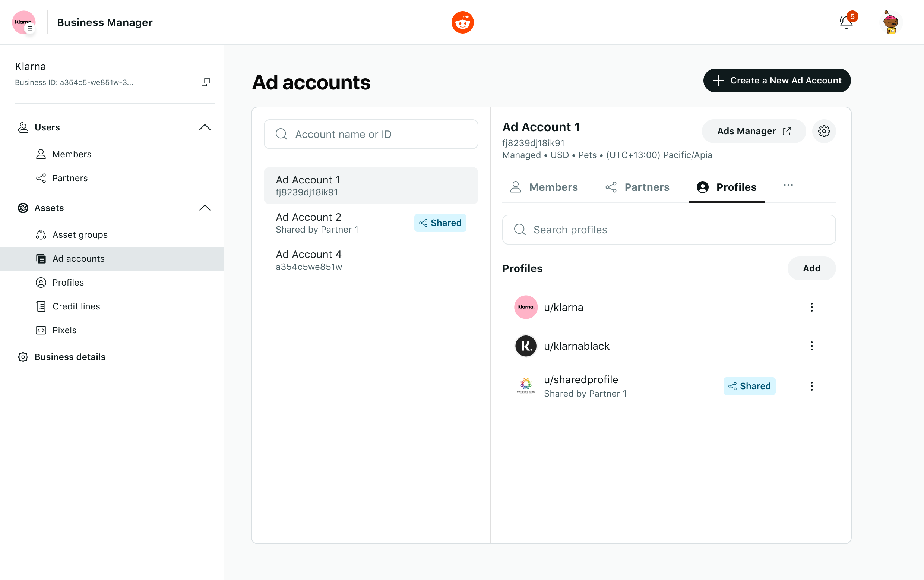Click the Shared badge on u/sharedprofile
The height and width of the screenshot is (580, 924).
pyautogui.click(x=749, y=386)
